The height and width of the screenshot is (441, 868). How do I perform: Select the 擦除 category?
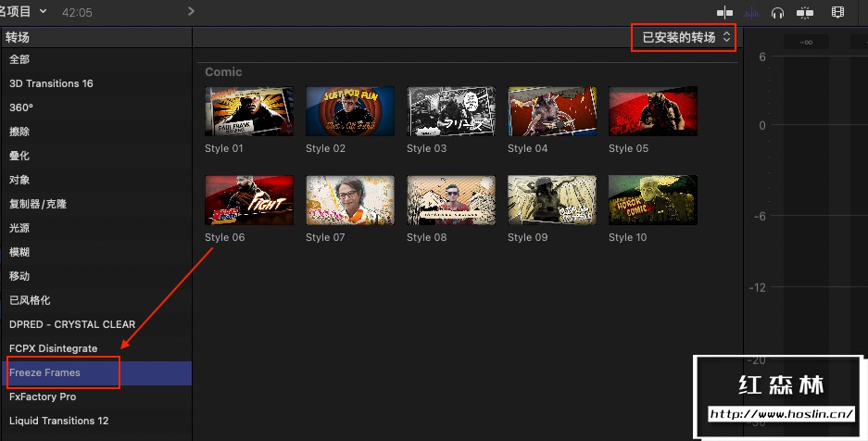(x=96, y=132)
